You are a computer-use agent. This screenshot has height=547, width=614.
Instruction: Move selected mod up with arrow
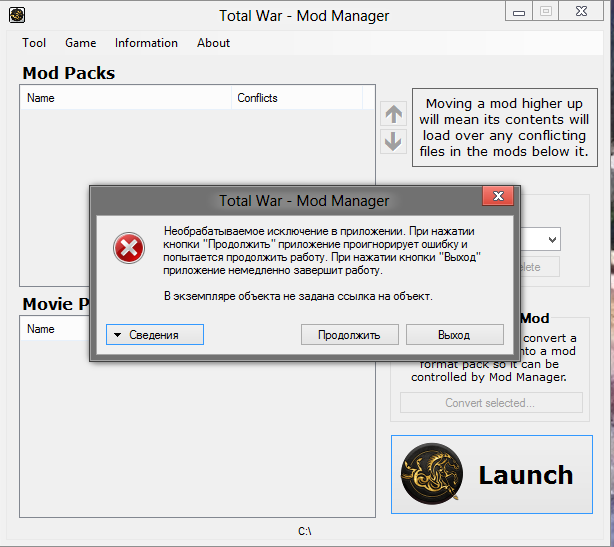pos(394,114)
